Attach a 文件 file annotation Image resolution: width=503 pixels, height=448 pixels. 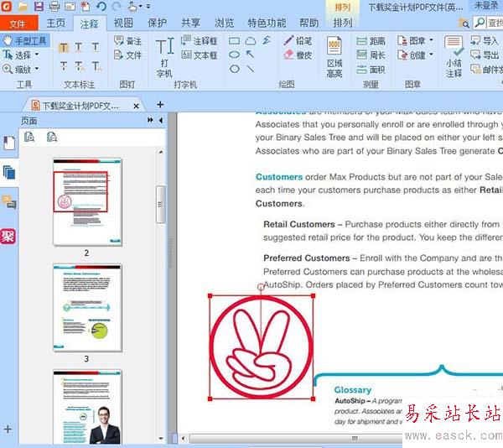coord(127,55)
